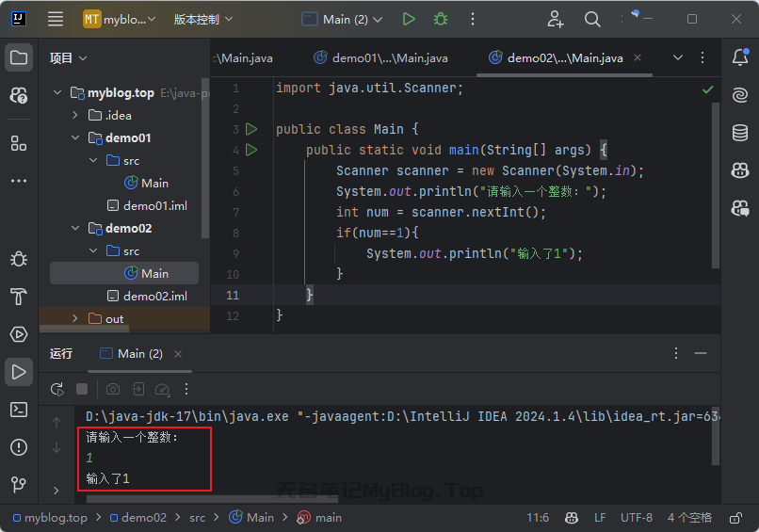759x532 pixels.
Task: Click myblog.top breadcrumb in status bar
Action: click(x=50, y=518)
